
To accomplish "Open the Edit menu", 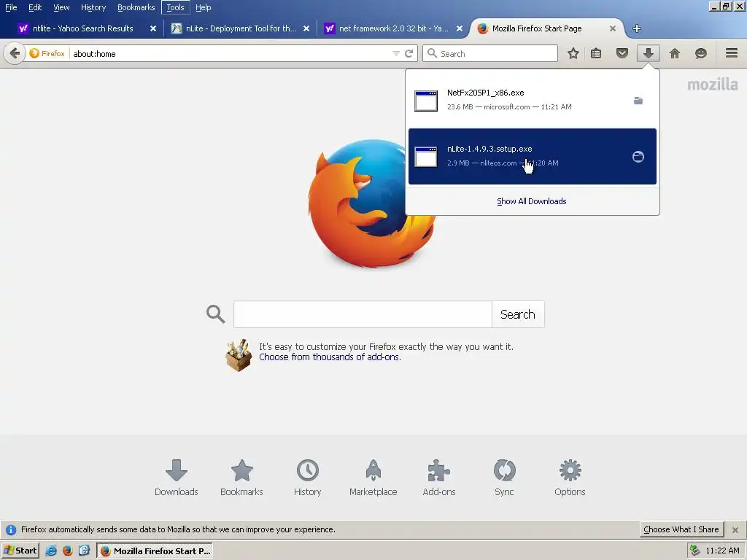I will click(x=35, y=7).
